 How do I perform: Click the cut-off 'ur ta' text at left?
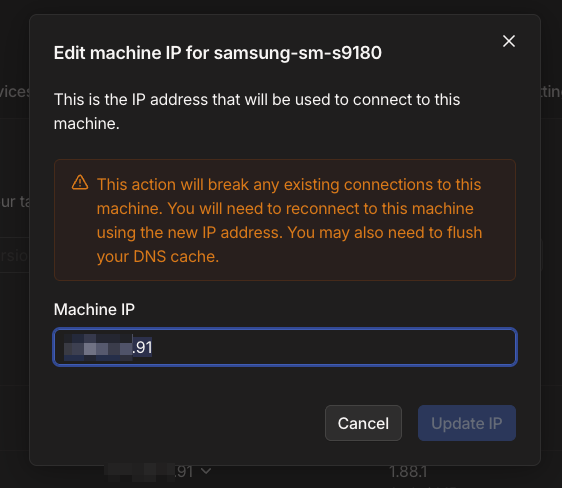[x=14, y=202]
